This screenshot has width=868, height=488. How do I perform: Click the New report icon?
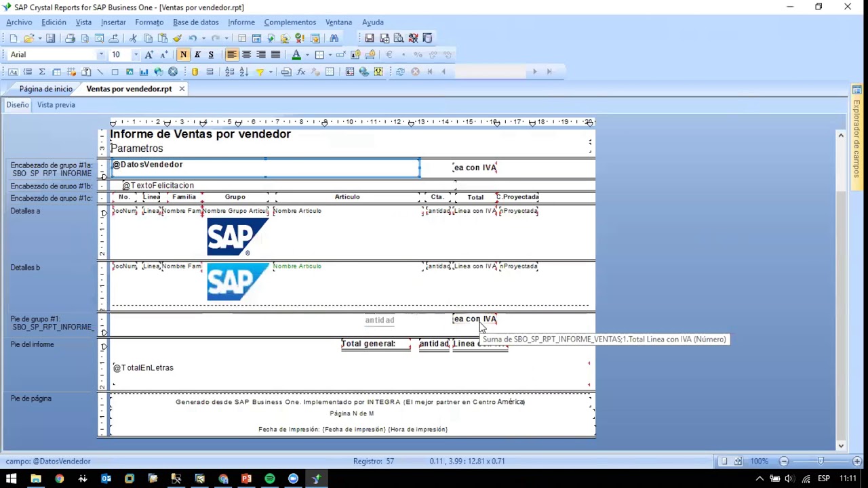[13, 39]
